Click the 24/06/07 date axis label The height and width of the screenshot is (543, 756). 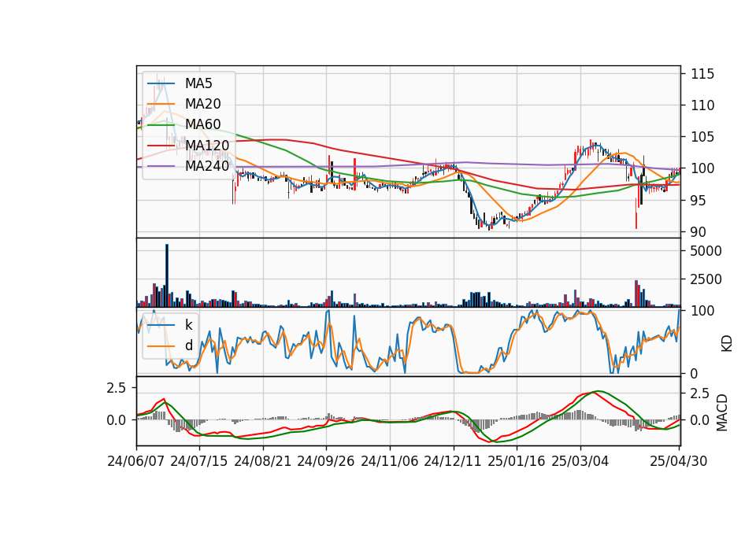coord(136,461)
